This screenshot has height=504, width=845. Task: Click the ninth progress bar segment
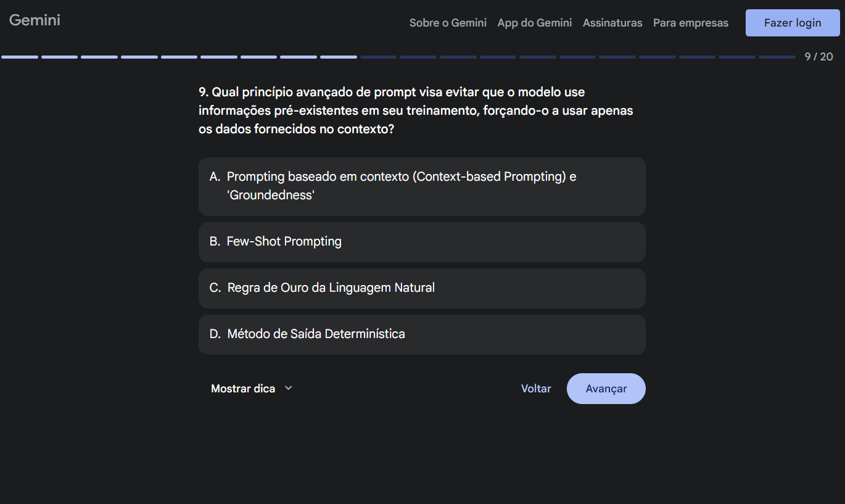click(x=339, y=57)
